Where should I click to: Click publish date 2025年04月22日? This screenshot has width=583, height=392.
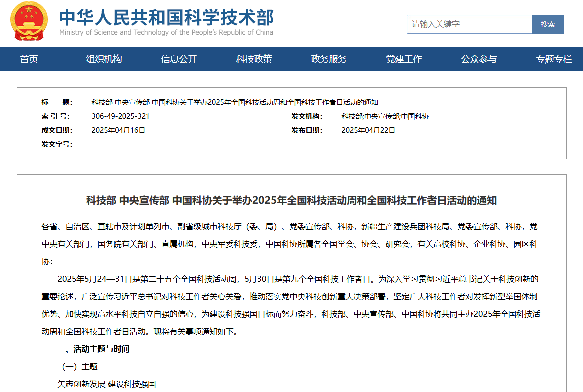pyautogui.click(x=368, y=130)
